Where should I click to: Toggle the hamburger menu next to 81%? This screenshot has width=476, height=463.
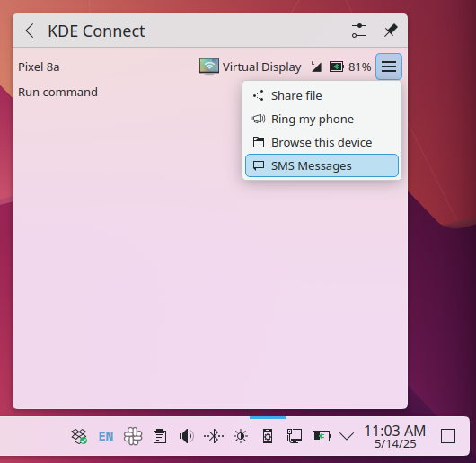[389, 67]
